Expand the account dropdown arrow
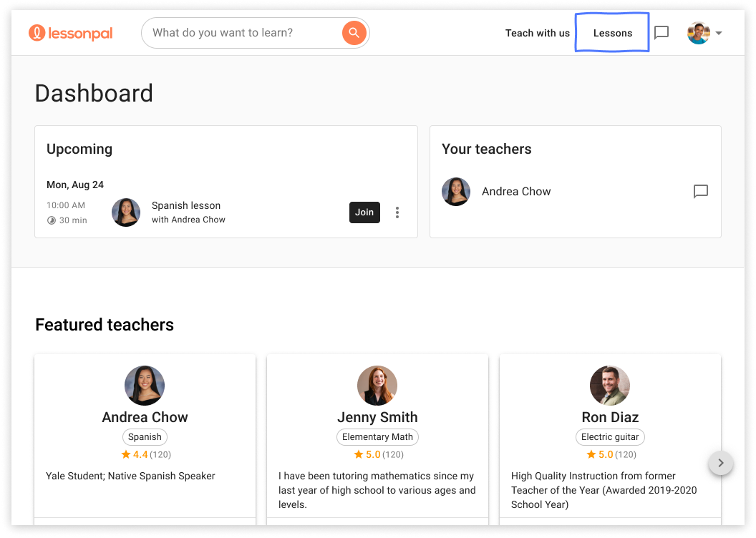 pos(719,33)
